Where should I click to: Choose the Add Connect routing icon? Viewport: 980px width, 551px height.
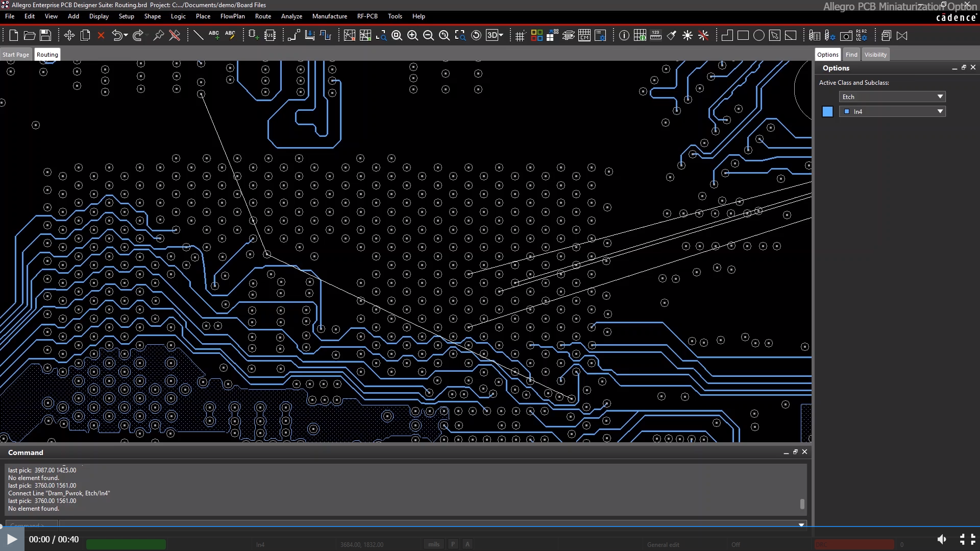tap(293, 35)
